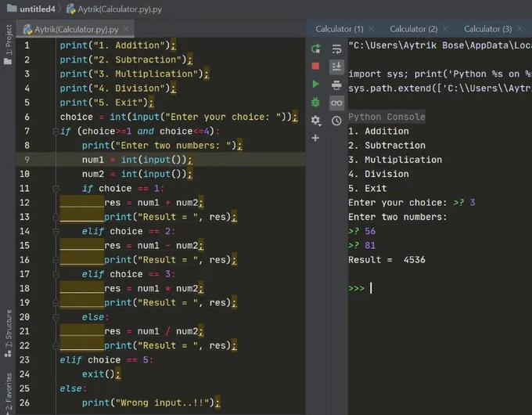
Task: Click the sys.path.extend console line
Action: pos(440,88)
